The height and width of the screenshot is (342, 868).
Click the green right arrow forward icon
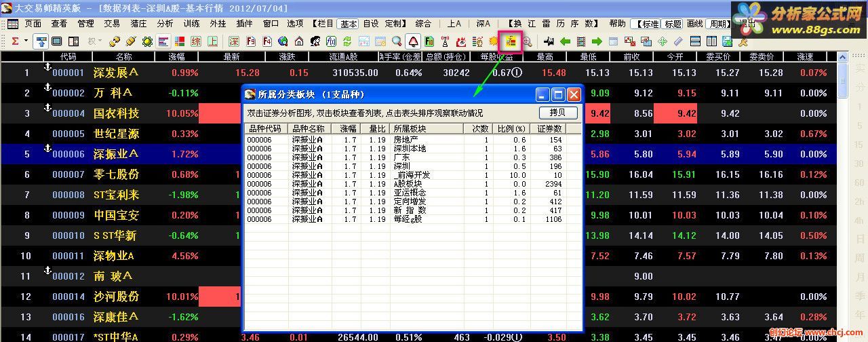click(x=597, y=41)
